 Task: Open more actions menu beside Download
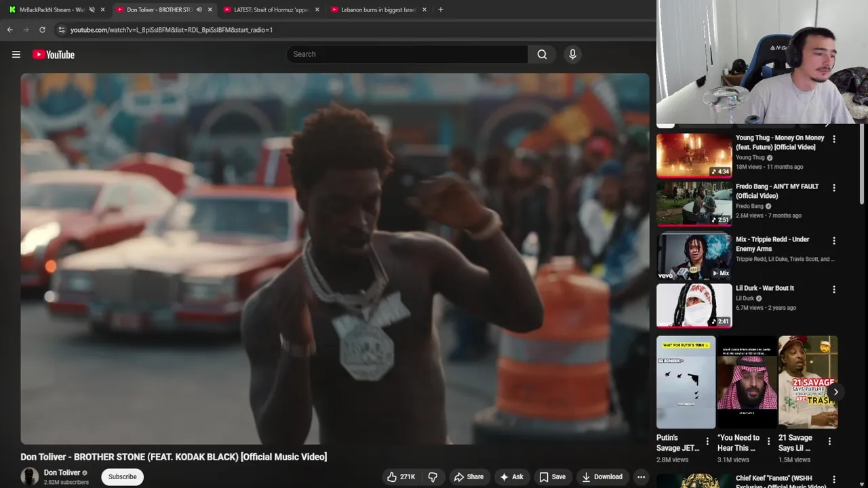click(641, 476)
